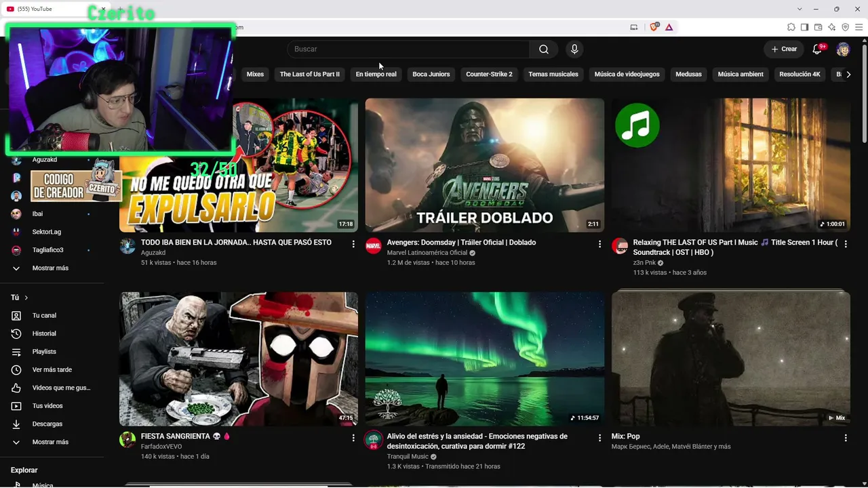Screen dimensions: 868x488
Task: Select the Resolución 4K chip
Action: pos(800,75)
